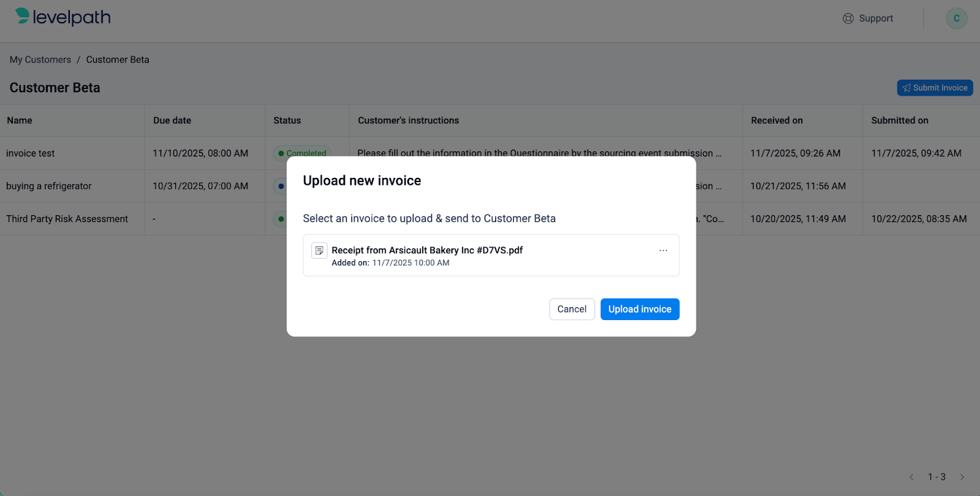The width and height of the screenshot is (980, 496).
Task: Click the Completed status badge on invoice test
Action: tap(303, 152)
